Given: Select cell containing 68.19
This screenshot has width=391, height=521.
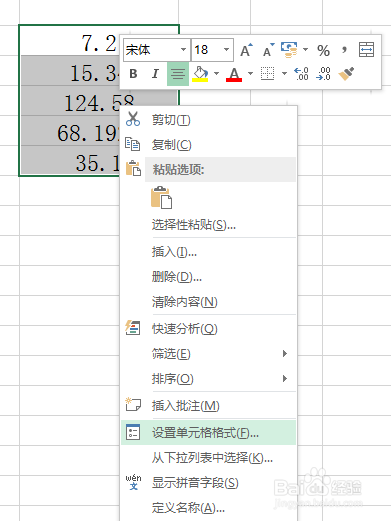Looking at the screenshot, I should (x=70, y=131).
